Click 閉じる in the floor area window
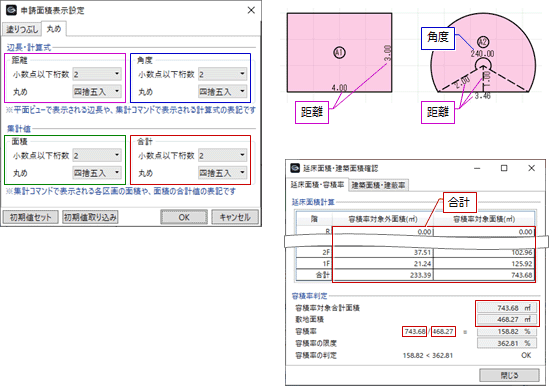Screen dimensions: 549x386 509,375
